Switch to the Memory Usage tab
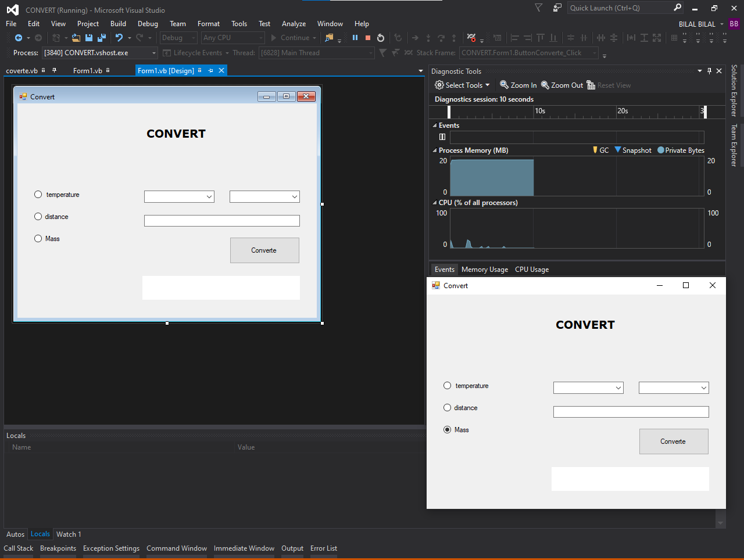The height and width of the screenshot is (560, 744). [484, 269]
